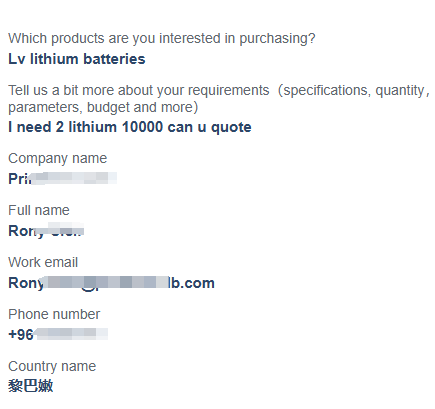Open the work email address ending in b.com

(x=111, y=283)
